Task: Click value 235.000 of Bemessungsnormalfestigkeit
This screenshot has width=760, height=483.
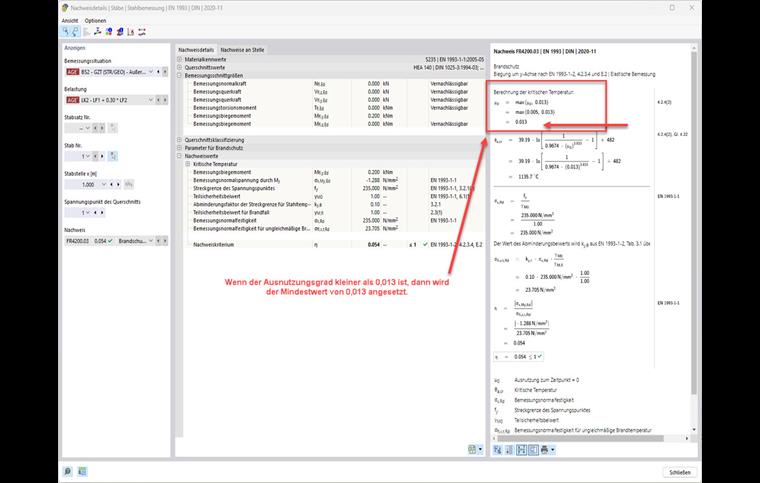Action: coord(371,220)
